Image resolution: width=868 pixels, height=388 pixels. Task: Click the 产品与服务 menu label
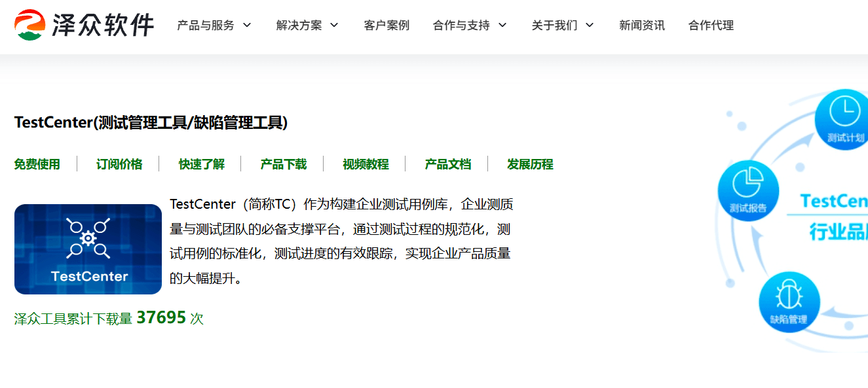pos(206,26)
